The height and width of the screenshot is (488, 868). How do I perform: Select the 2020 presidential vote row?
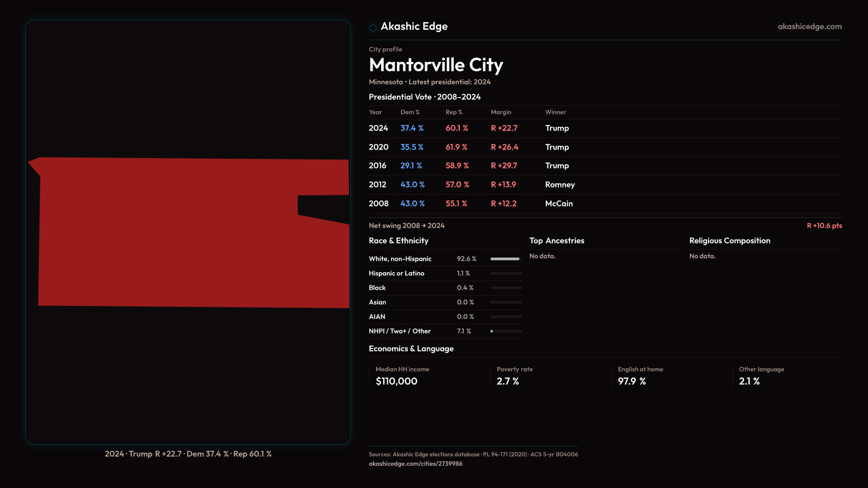point(378,147)
